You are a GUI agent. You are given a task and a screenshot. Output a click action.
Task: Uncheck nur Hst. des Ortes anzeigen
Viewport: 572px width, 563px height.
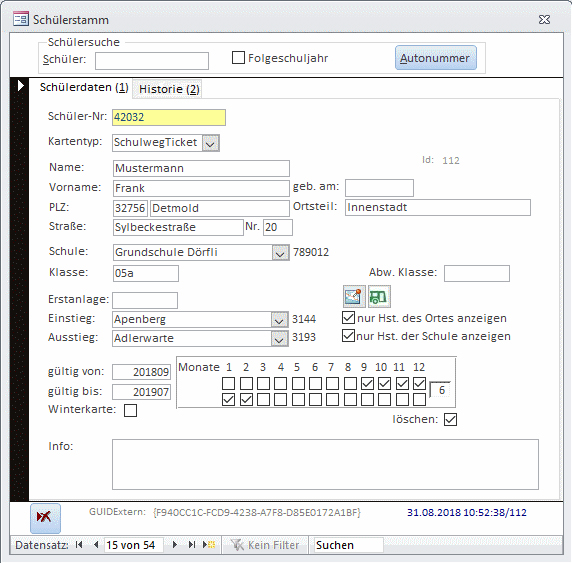click(x=348, y=318)
